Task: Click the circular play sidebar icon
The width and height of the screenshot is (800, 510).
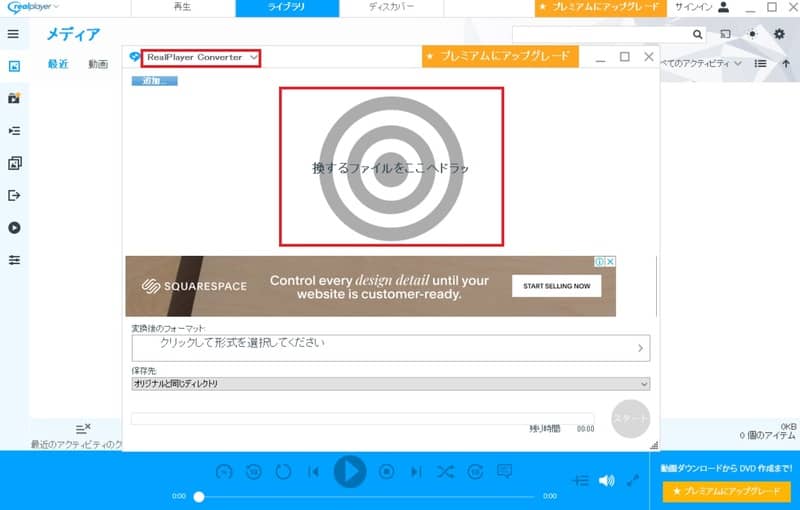Action: pos(14,227)
